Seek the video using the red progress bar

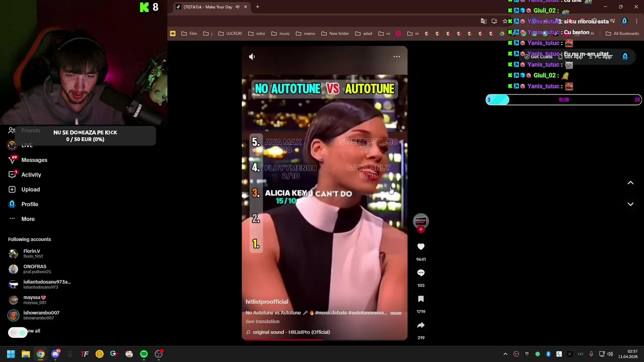(325, 339)
